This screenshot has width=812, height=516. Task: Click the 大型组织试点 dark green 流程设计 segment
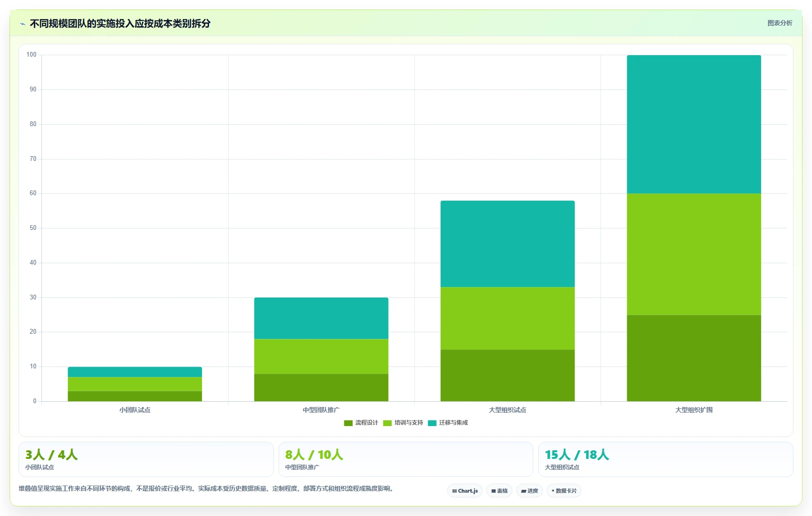[x=508, y=376]
